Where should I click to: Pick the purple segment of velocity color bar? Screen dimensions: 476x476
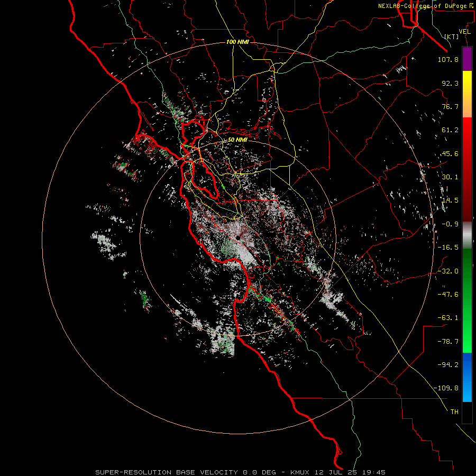(x=467, y=59)
